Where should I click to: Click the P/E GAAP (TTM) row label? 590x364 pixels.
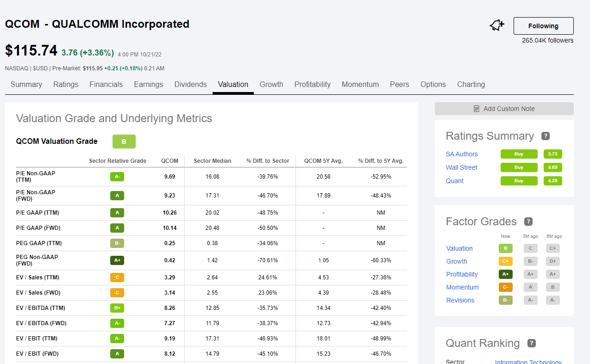[x=38, y=213]
